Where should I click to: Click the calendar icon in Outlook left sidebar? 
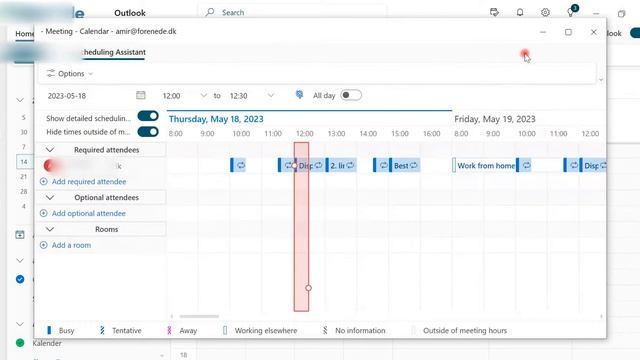[20, 235]
